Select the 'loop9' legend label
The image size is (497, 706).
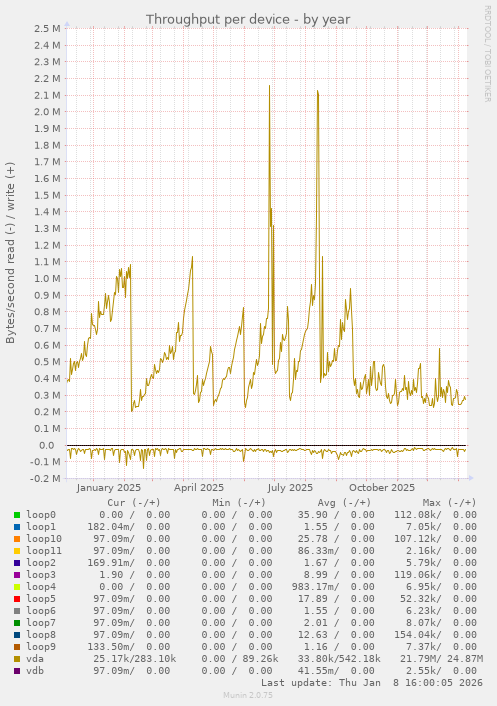[41, 647]
